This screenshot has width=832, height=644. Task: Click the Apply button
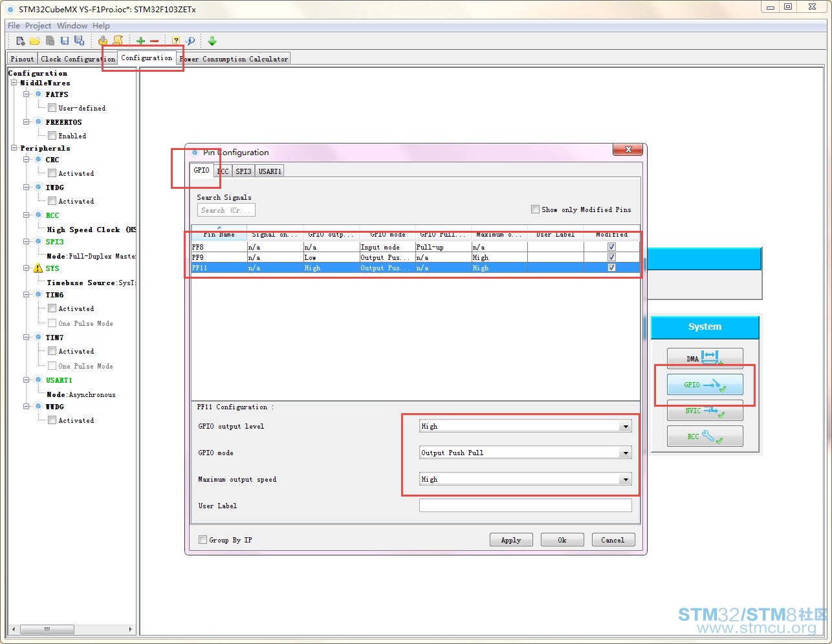coord(511,540)
